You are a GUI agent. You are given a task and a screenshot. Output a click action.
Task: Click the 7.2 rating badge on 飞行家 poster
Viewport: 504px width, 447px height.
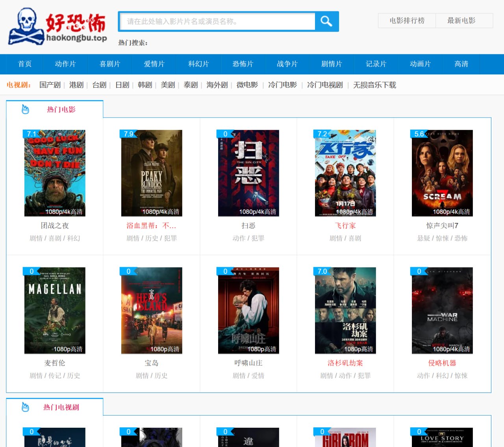tap(322, 134)
